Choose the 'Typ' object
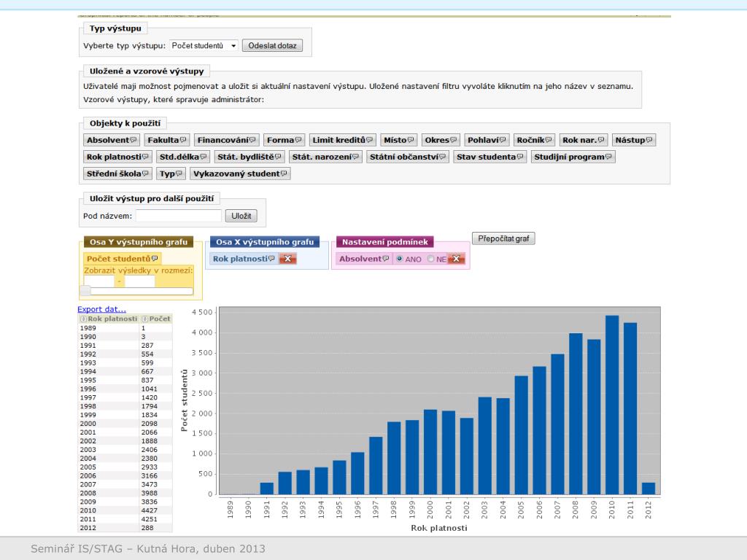747x560 pixels. point(171,174)
